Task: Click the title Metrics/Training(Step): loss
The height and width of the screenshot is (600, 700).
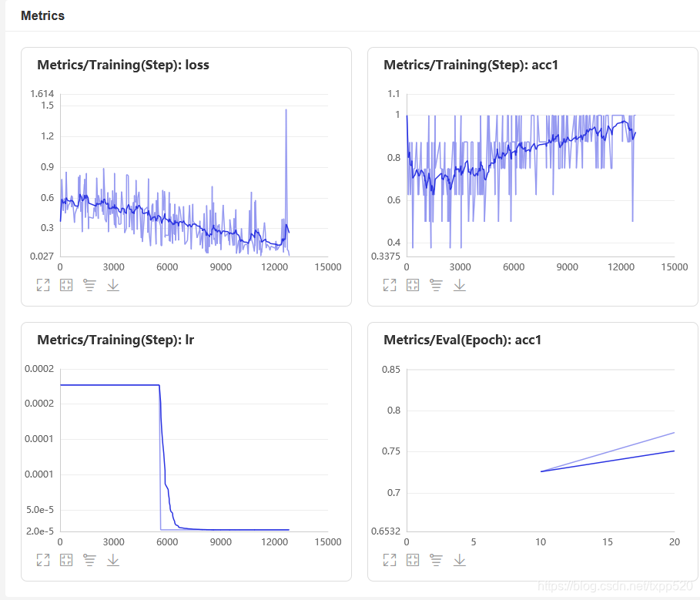Action: [123, 65]
